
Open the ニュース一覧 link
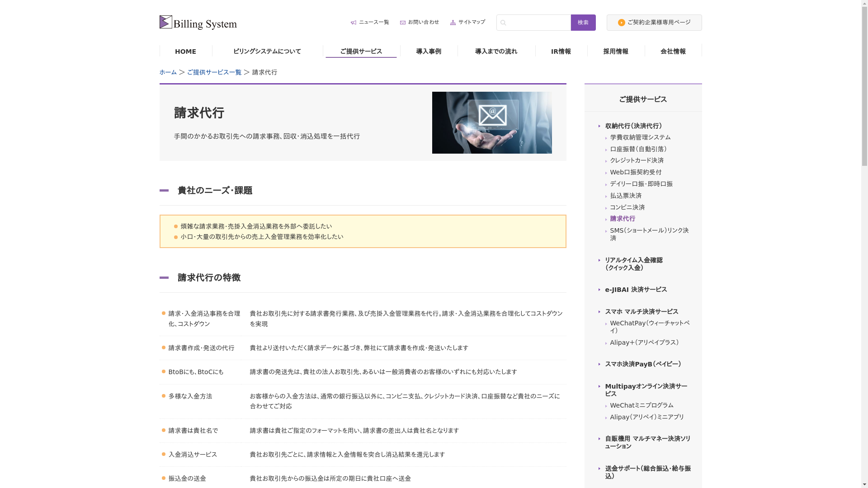(374, 22)
